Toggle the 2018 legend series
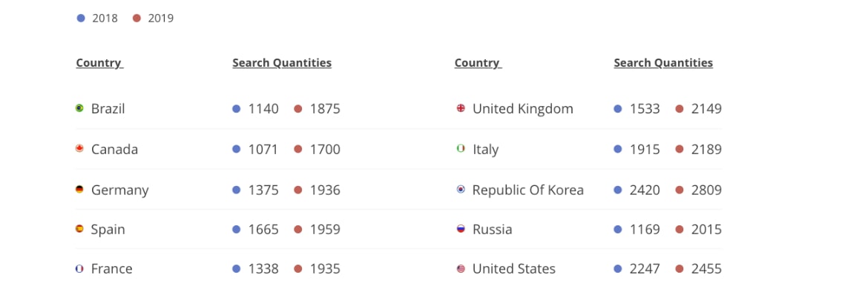 pyautogui.click(x=97, y=19)
